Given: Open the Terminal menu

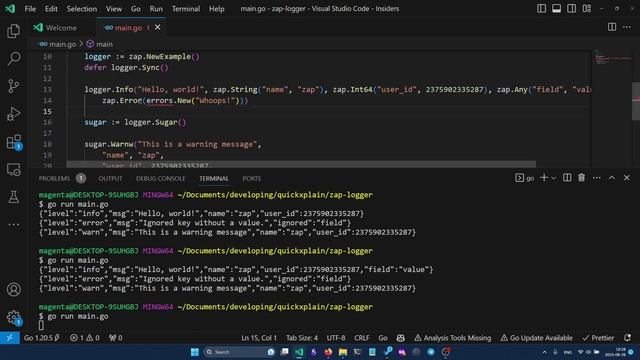Looking at the screenshot, I should 186,9.
